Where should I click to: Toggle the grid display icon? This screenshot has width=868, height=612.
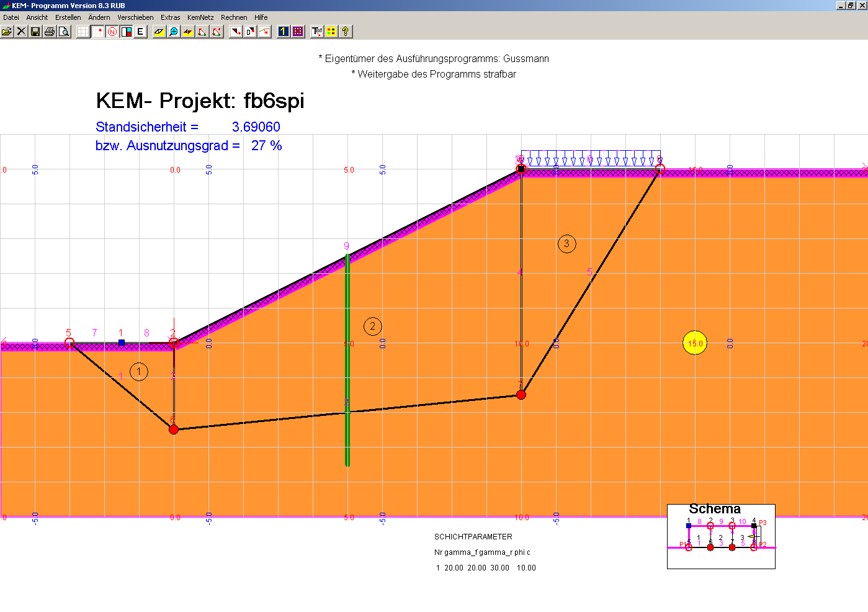coord(83,31)
